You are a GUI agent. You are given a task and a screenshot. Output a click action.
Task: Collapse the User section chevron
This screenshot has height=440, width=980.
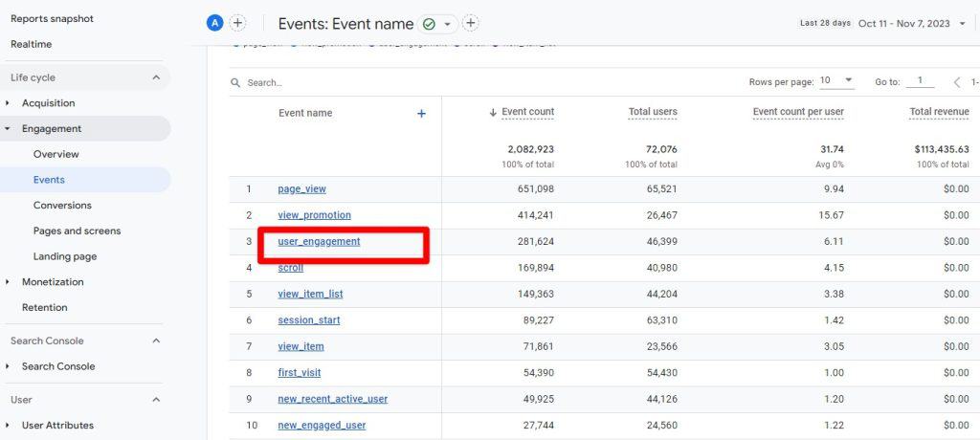pos(156,400)
